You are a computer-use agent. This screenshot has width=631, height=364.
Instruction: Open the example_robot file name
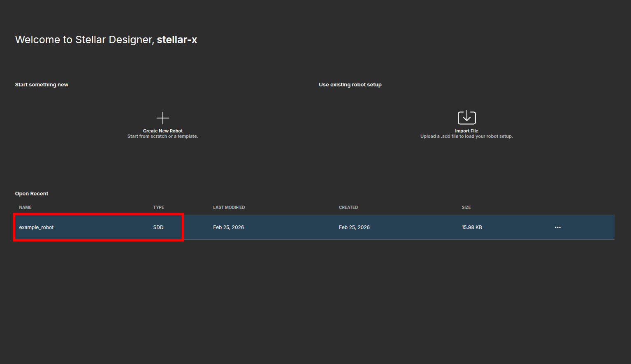[36, 227]
